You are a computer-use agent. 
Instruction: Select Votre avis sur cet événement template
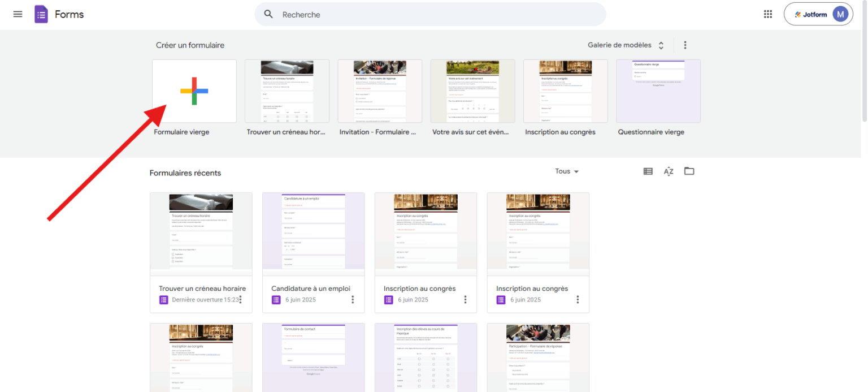tap(472, 91)
